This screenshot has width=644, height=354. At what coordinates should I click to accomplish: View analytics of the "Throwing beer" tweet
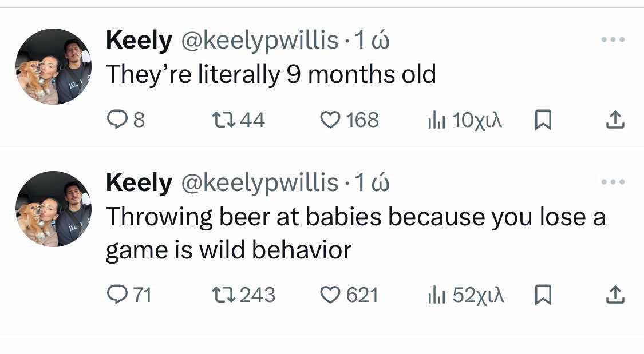[x=436, y=295]
